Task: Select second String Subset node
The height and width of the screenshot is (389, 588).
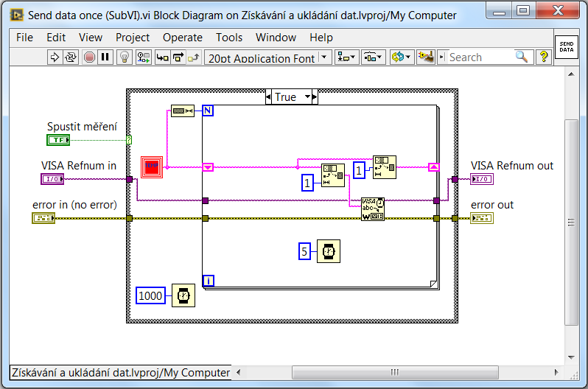Action: point(385,167)
